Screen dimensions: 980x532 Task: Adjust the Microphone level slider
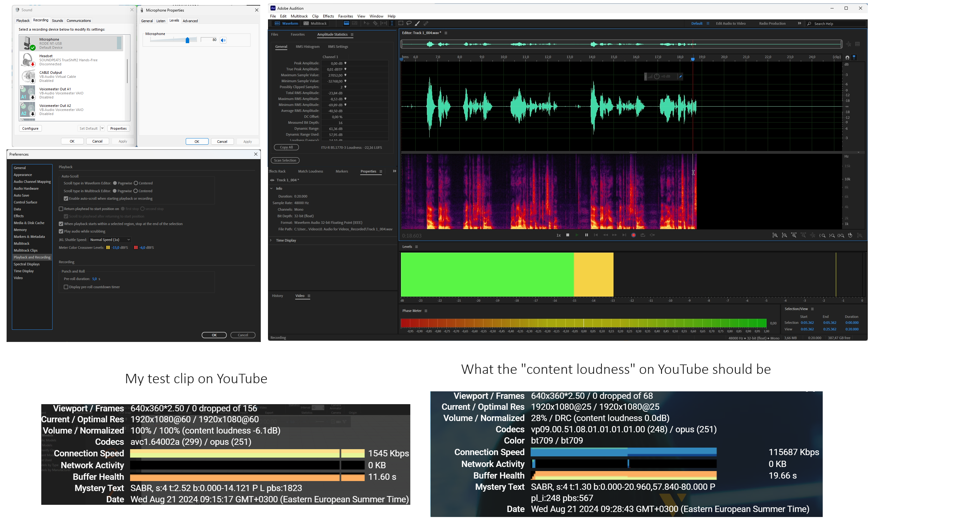188,40
